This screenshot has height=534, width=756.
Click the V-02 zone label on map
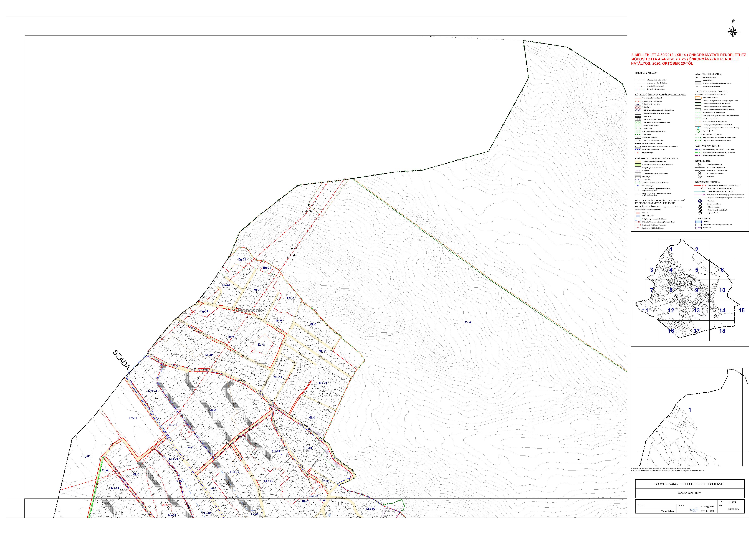[179, 480]
